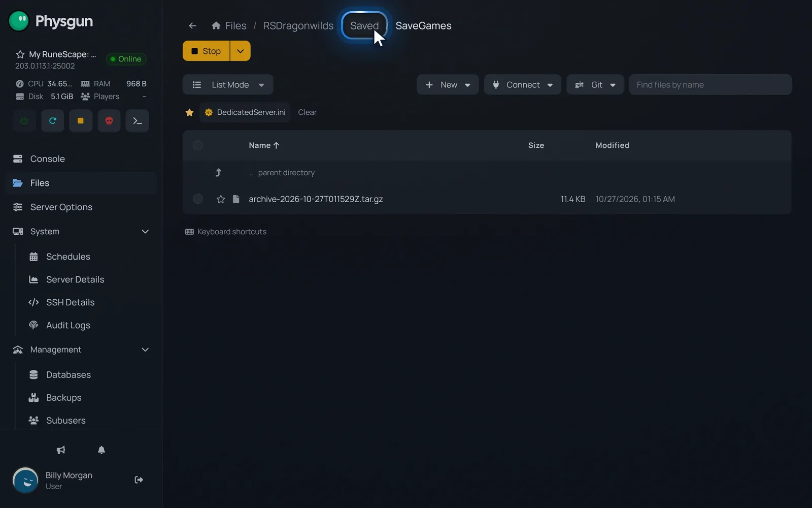The image size is (812, 508).
Task: Select the archive tar.gz file checkbox
Action: (x=198, y=199)
